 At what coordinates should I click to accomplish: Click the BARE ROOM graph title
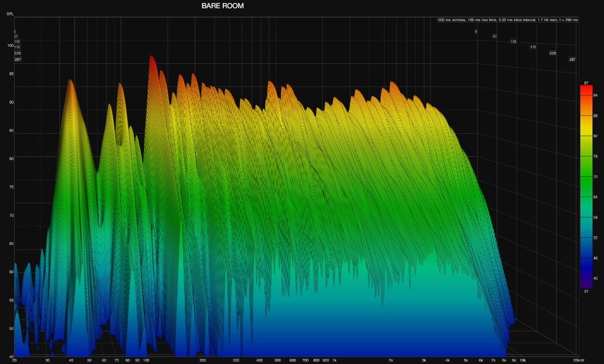[x=222, y=6]
